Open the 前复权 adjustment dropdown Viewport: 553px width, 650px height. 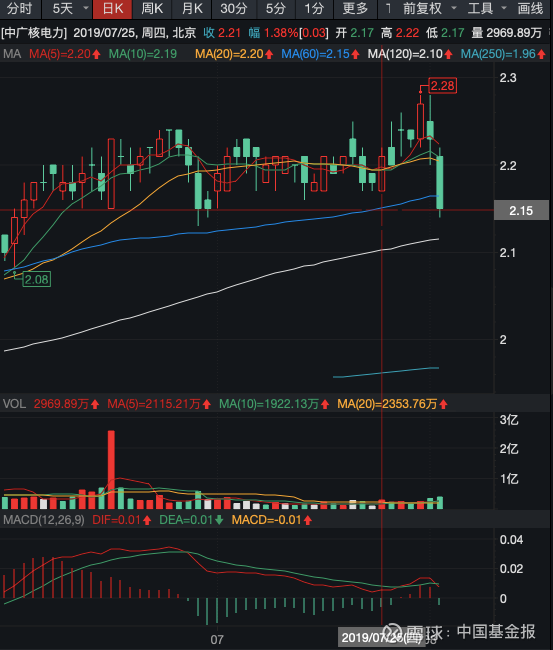coord(429,9)
